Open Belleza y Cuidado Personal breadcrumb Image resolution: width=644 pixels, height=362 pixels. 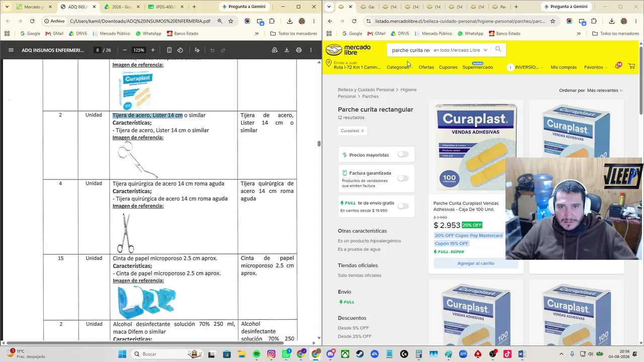[x=366, y=89]
